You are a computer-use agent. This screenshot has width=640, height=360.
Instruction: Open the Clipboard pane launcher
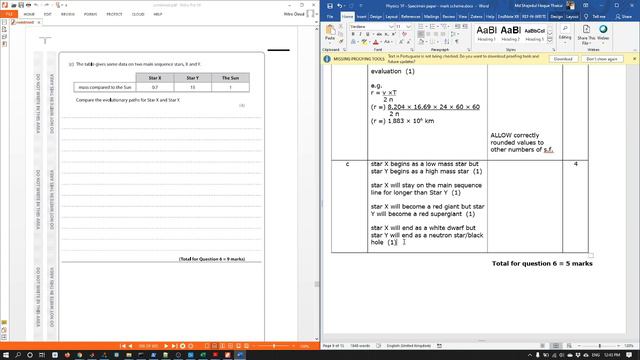tap(344, 50)
